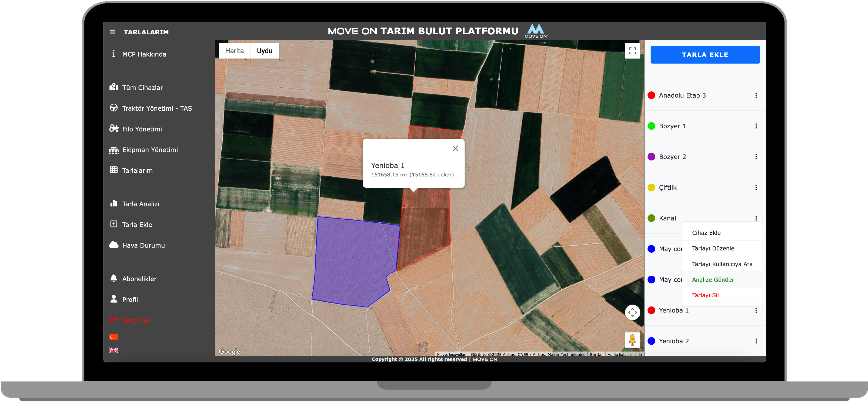Close the Yenioba 1 info popup
This screenshot has width=868, height=409.
(455, 148)
